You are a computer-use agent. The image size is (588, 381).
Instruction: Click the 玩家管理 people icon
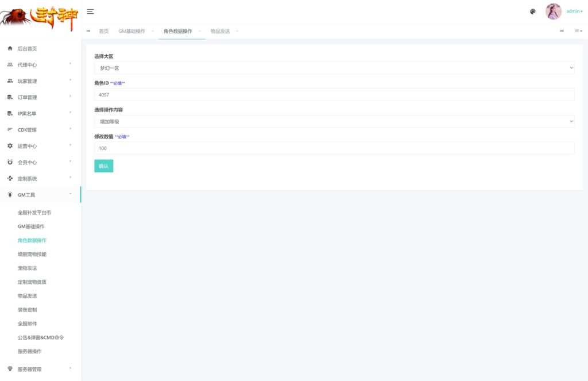click(10, 81)
